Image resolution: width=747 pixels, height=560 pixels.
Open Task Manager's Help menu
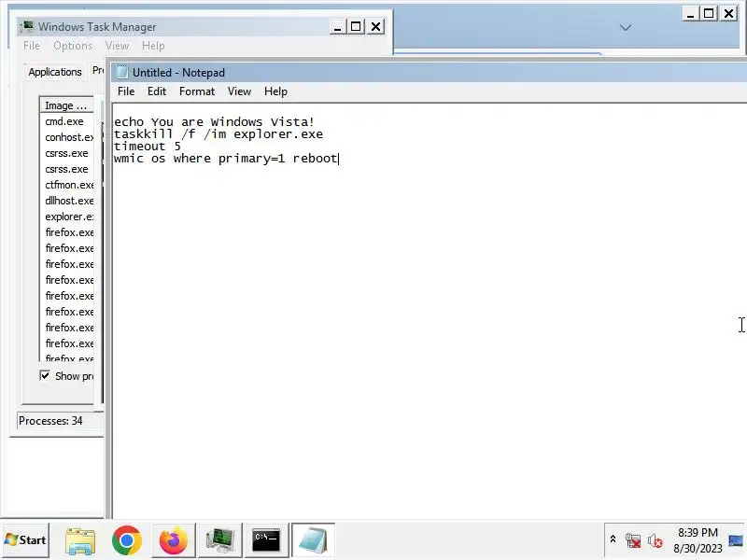pos(153,46)
